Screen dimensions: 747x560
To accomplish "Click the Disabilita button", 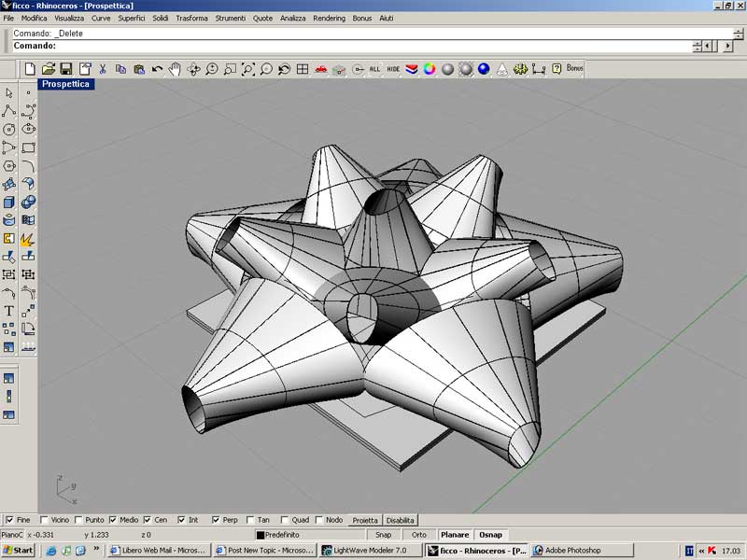I will [x=400, y=520].
